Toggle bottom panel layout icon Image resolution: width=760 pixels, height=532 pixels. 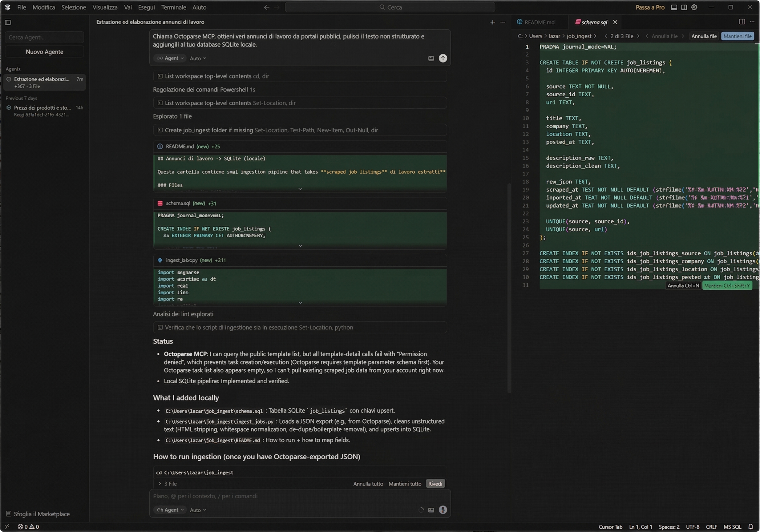tap(673, 7)
